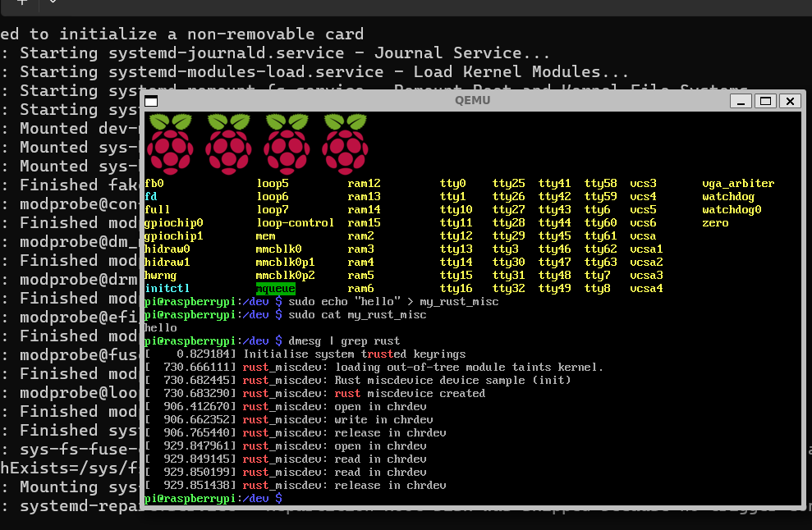The image size is (812, 530).
Task: Select the 'loop5' entry
Action: click(x=273, y=183)
